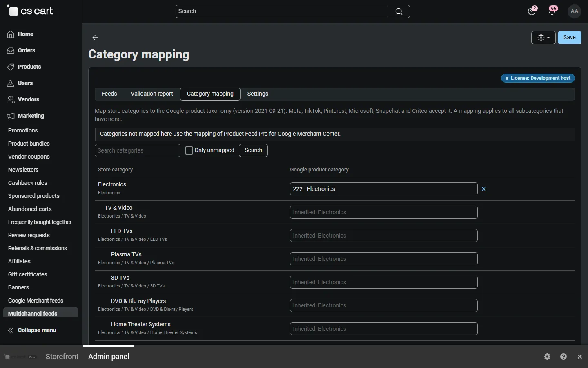
Task: Open the onboarding guide icon with badge 2
Action: pos(532,11)
